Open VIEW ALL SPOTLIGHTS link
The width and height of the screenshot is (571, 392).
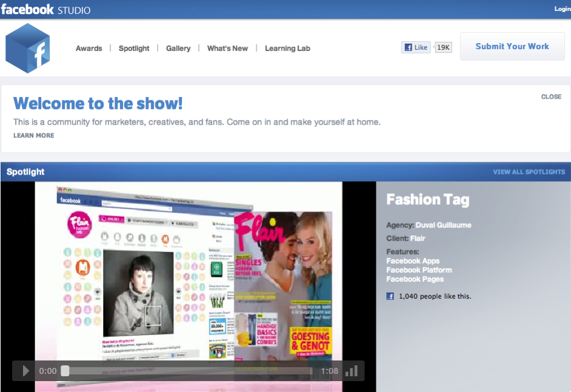(x=529, y=172)
